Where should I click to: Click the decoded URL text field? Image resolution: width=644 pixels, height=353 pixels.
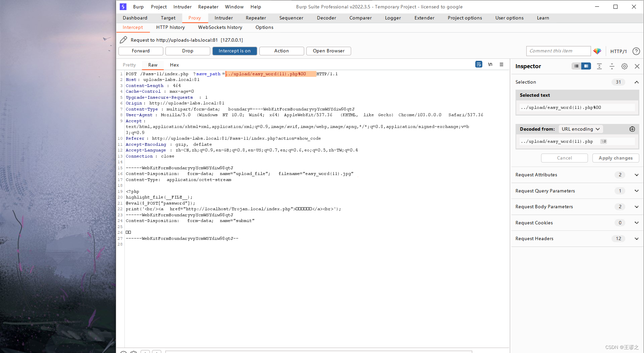[x=577, y=141]
